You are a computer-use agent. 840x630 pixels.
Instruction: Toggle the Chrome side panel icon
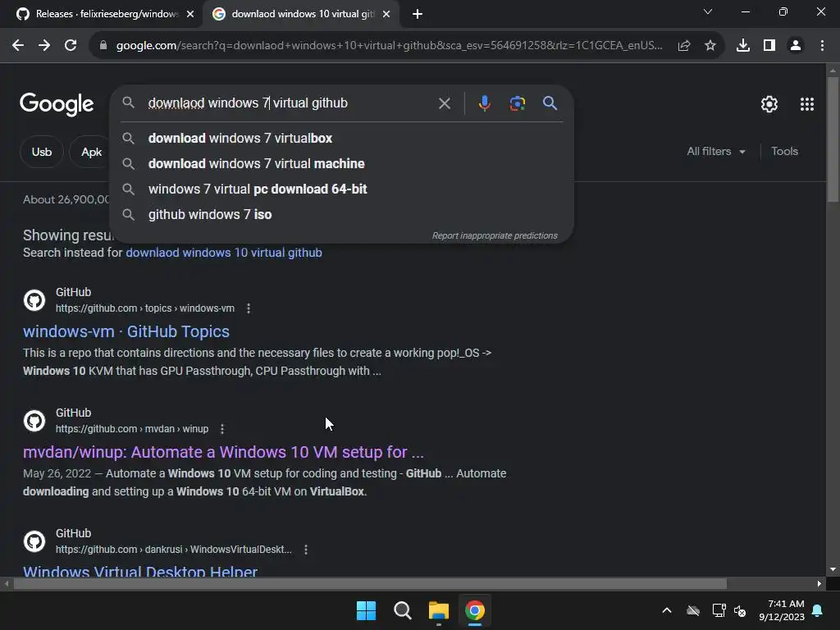click(x=769, y=46)
